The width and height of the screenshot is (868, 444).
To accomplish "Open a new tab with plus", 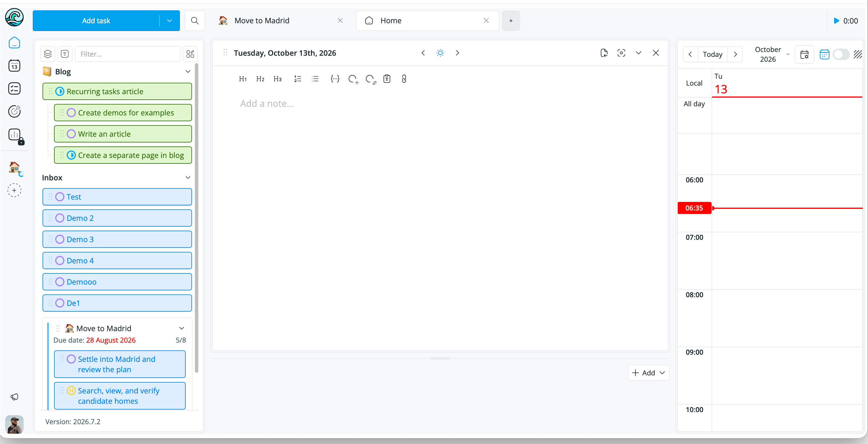I will point(511,20).
